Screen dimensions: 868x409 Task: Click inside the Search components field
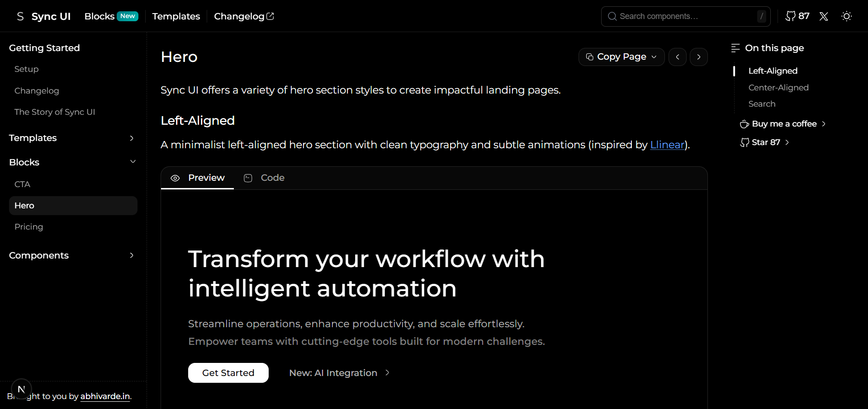pos(678,16)
